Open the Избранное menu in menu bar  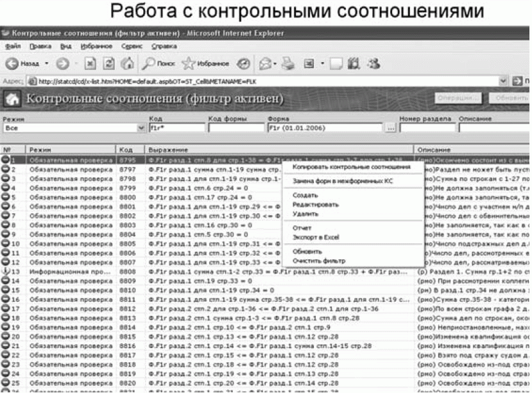click(96, 46)
